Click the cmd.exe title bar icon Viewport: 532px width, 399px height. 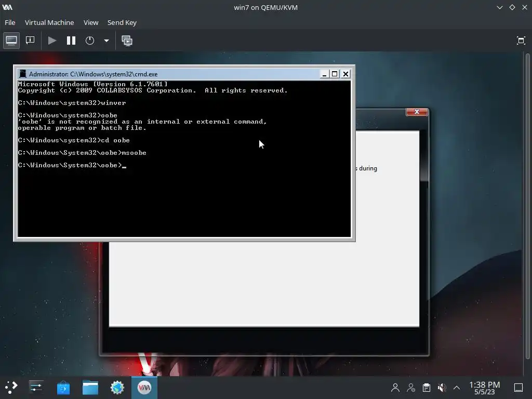[23, 74]
